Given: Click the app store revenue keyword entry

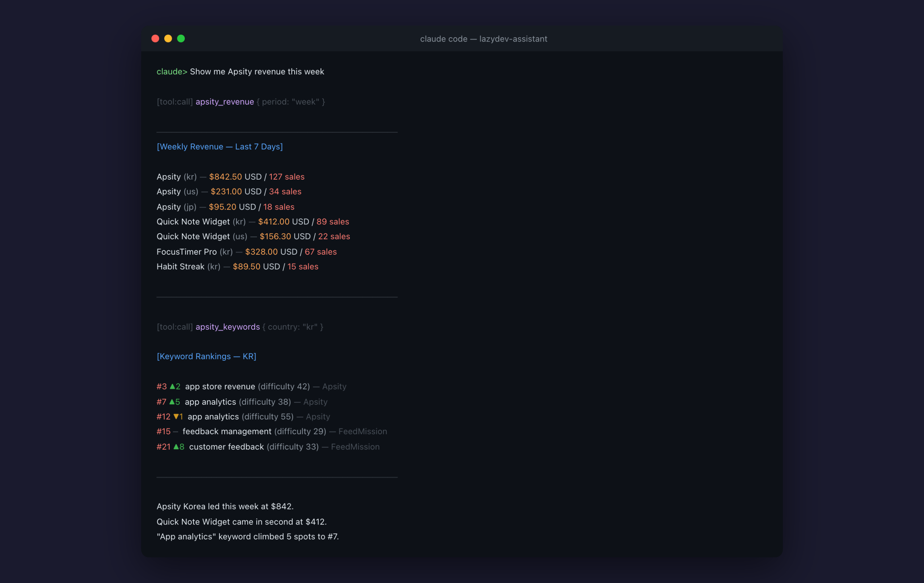Looking at the screenshot, I should tap(220, 387).
